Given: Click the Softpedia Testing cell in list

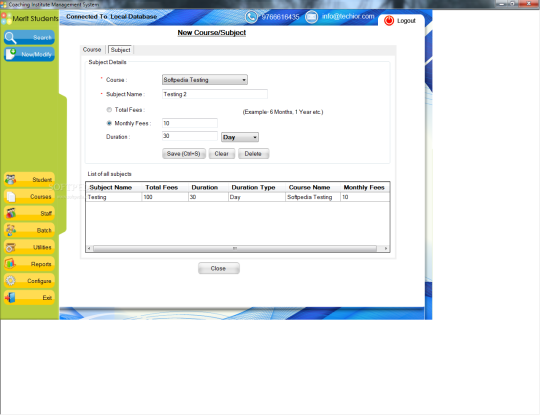Looking at the screenshot, I should click(x=313, y=197).
